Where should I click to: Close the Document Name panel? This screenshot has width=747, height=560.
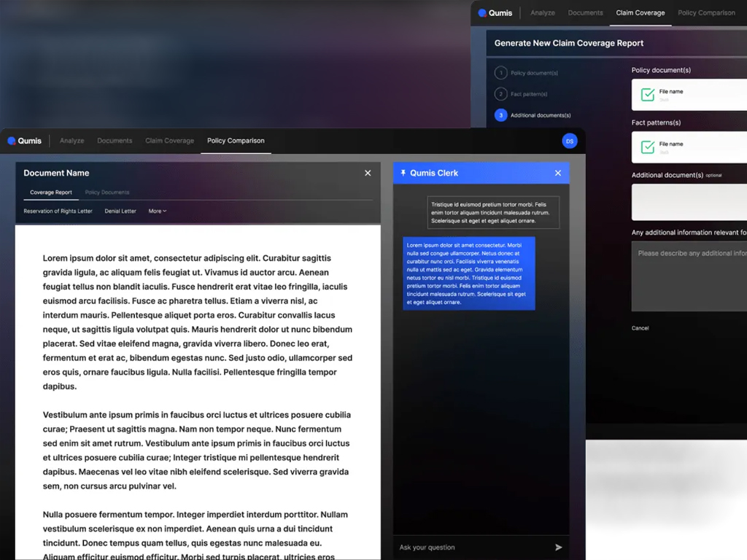(368, 173)
